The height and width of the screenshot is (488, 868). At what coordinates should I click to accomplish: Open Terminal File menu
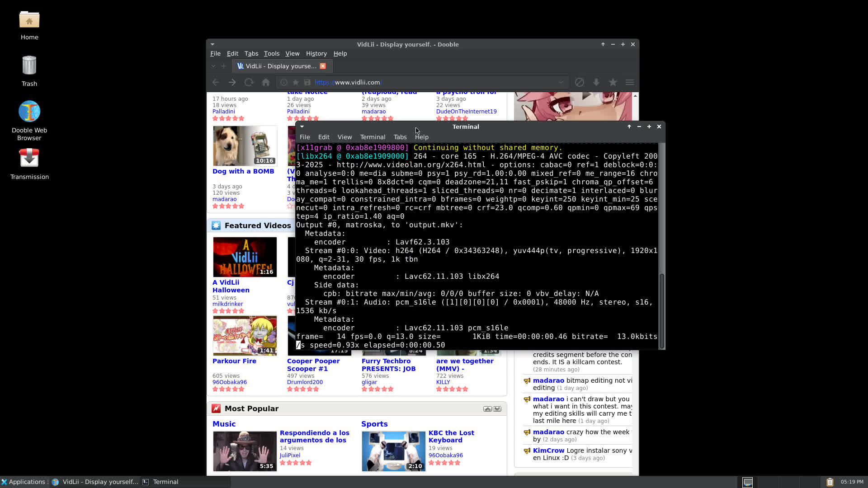tap(305, 137)
